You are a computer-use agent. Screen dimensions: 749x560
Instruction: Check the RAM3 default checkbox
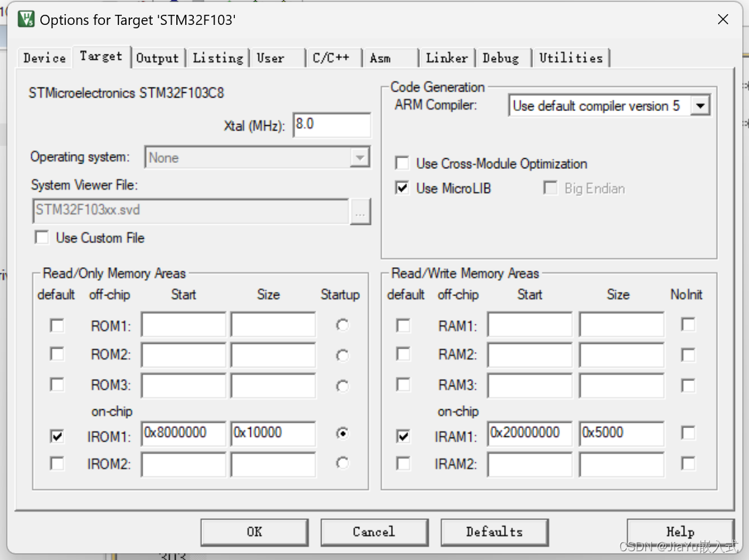(403, 384)
